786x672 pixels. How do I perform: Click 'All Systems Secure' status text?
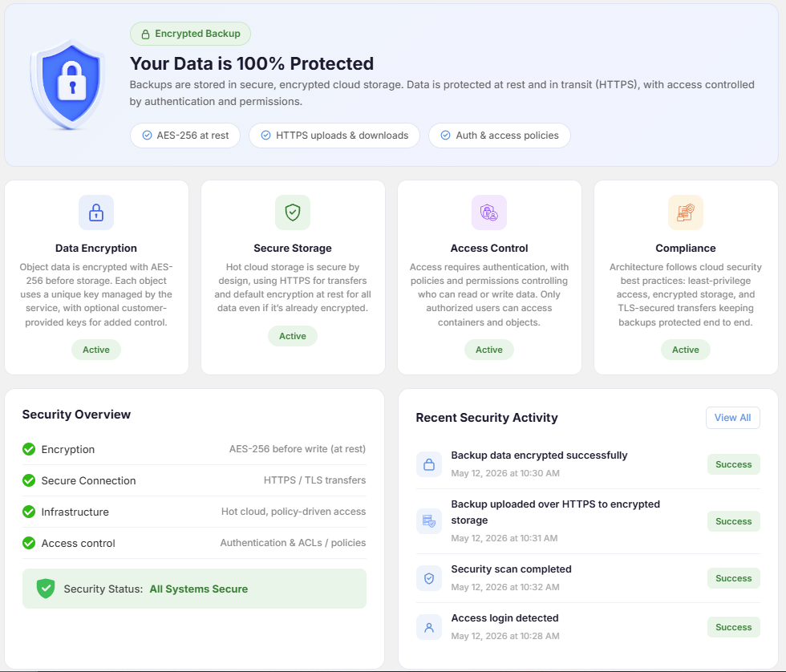click(199, 589)
